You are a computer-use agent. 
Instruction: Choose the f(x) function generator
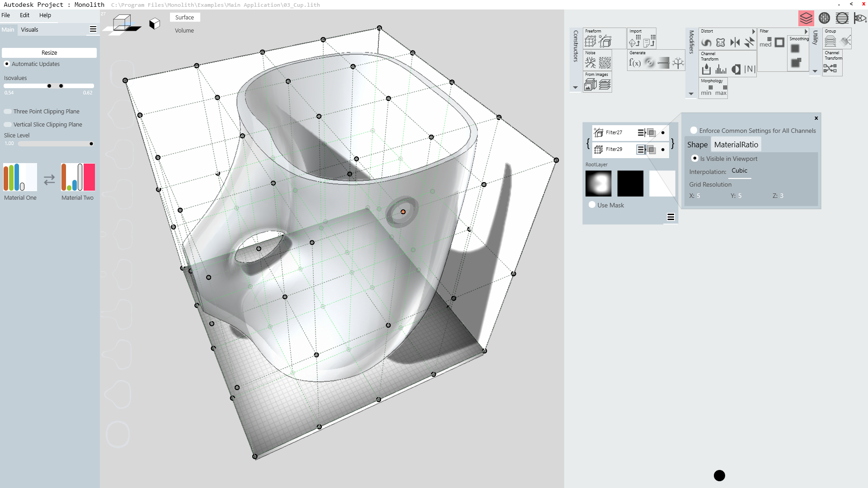click(x=635, y=63)
